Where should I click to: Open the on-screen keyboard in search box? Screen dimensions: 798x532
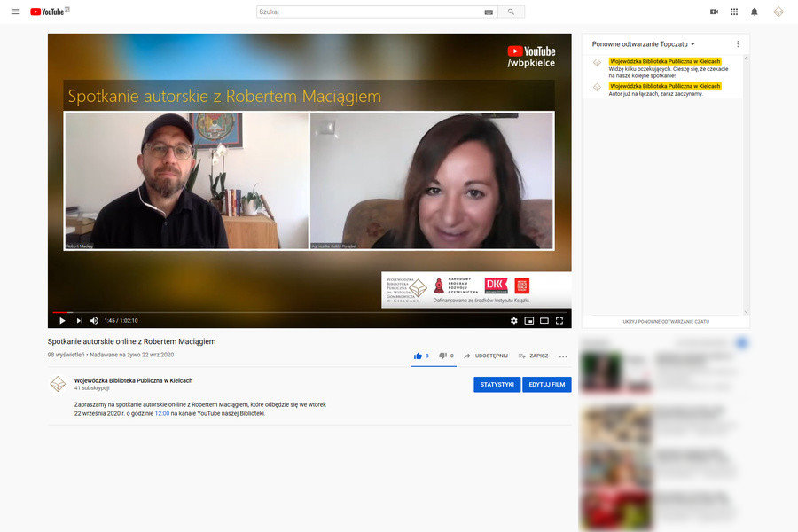[x=489, y=12]
